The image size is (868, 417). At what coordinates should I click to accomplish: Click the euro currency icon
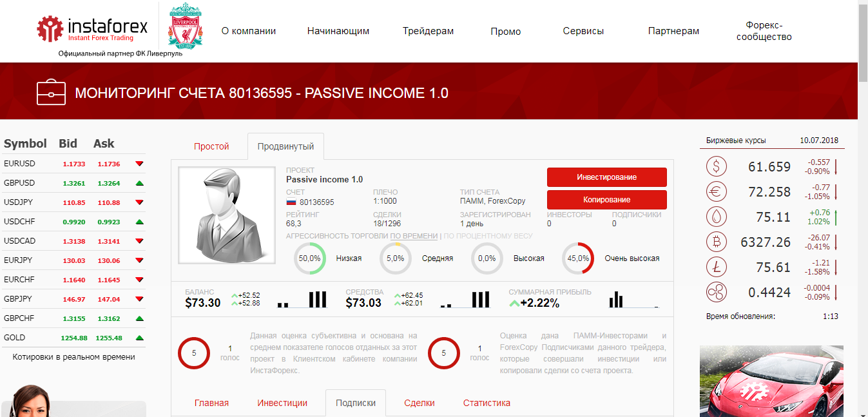point(716,192)
